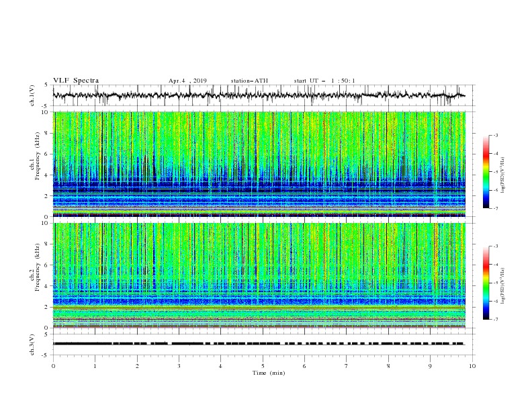This screenshot has height=411, width=532.
Task: Click time axis tick label "10" at bottom right
Action: point(472,366)
